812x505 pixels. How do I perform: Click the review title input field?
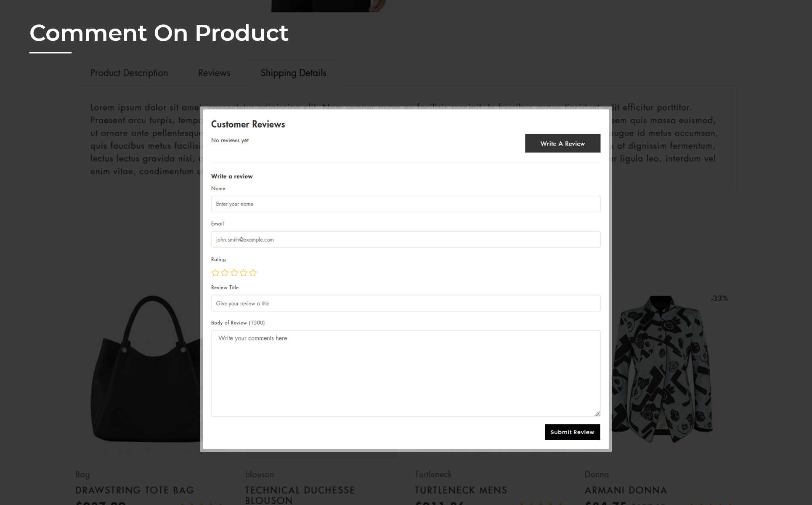coord(406,303)
